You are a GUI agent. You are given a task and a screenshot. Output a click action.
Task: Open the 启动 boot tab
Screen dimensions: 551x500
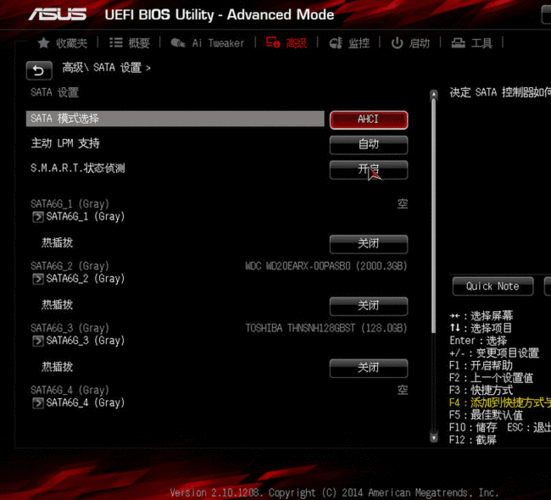point(410,43)
